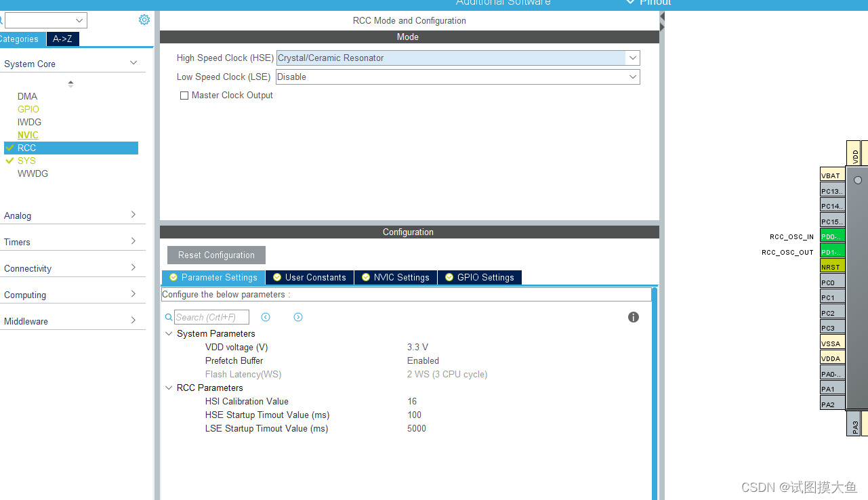
Task: Click inside the Search Ctrl+F field
Action: point(211,316)
